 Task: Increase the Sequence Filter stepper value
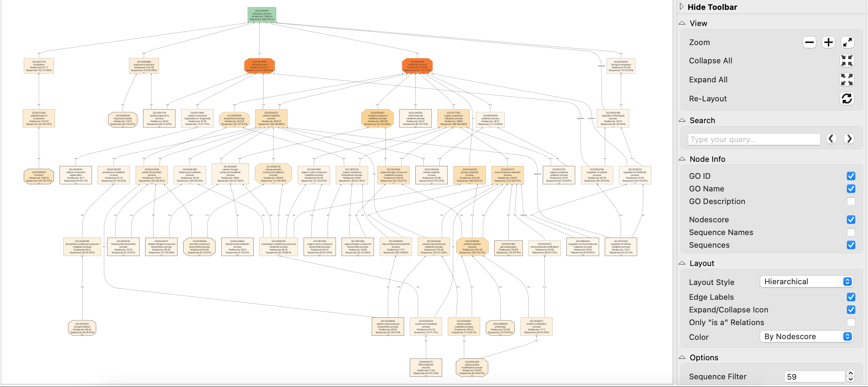(x=851, y=374)
